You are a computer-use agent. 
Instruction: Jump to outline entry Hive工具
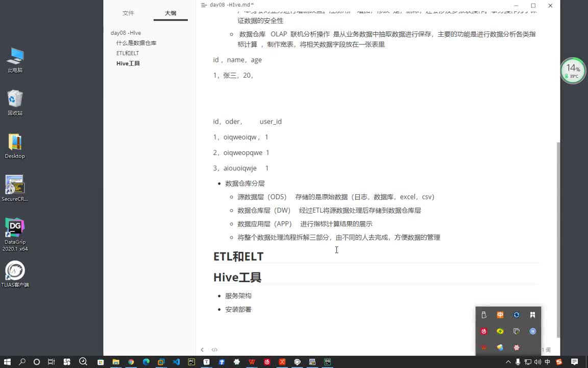point(128,63)
